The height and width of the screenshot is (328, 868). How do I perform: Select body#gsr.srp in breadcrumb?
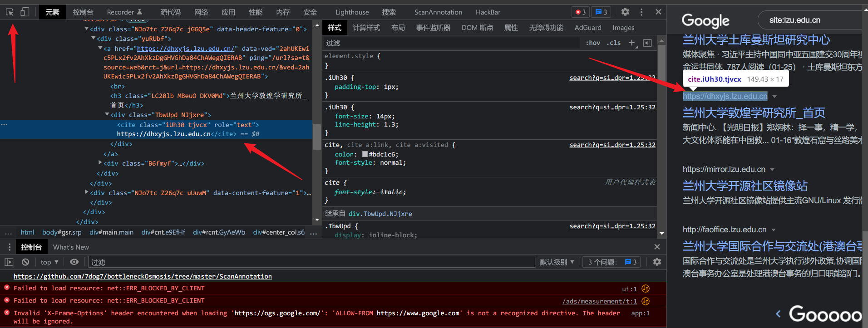pos(62,232)
